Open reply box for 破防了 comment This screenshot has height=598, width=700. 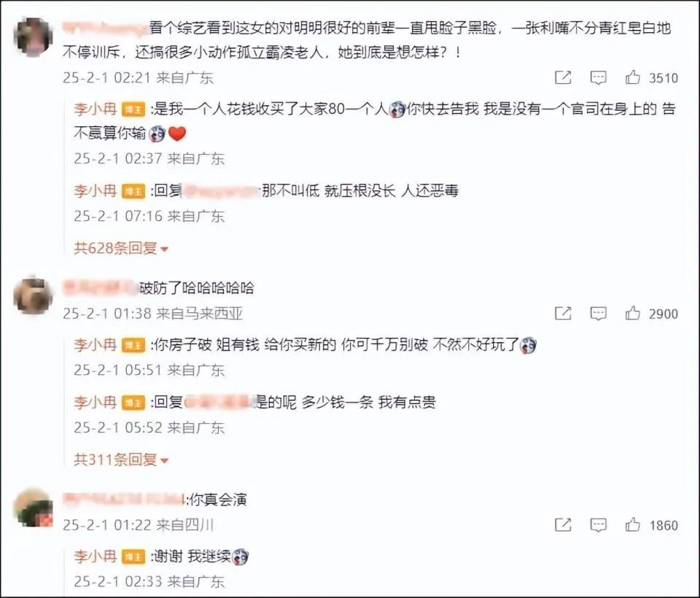pos(598,314)
